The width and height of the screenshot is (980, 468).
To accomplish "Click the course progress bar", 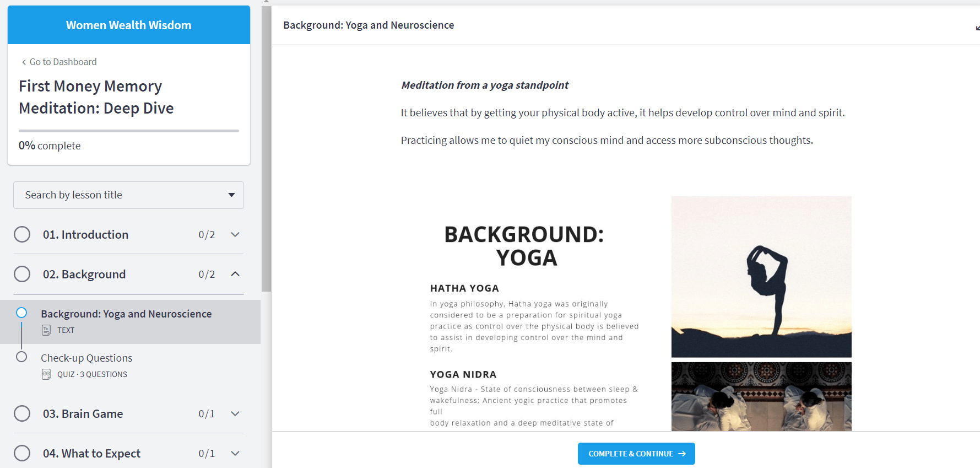I will pos(129,131).
